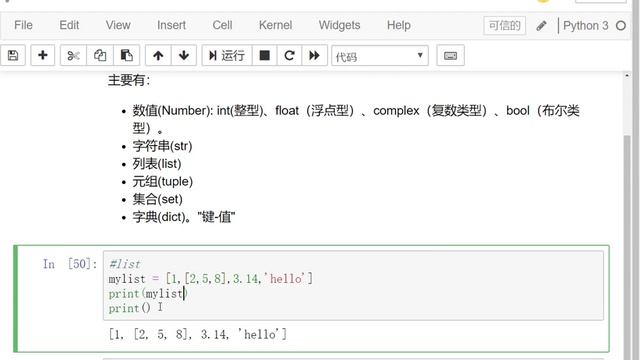The height and width of the screenshot is (360, 640).
Task: Click the 'print(mylist)' code line
Action: [148, 293]
